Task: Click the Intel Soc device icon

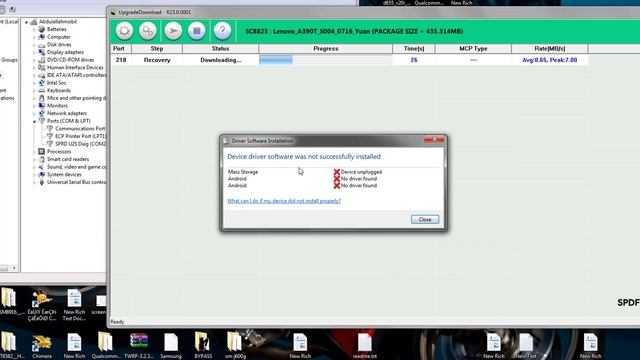Action: pyautogui.click(x=42, y=83)
